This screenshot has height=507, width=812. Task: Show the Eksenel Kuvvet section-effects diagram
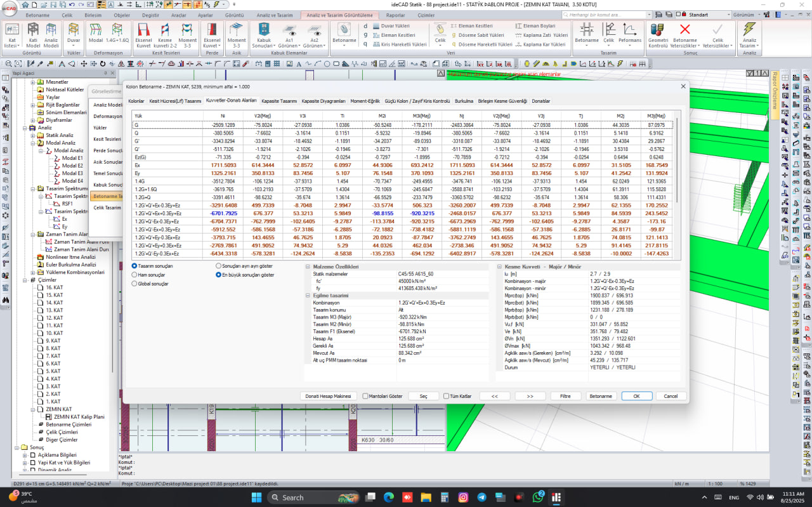[144, 36]
